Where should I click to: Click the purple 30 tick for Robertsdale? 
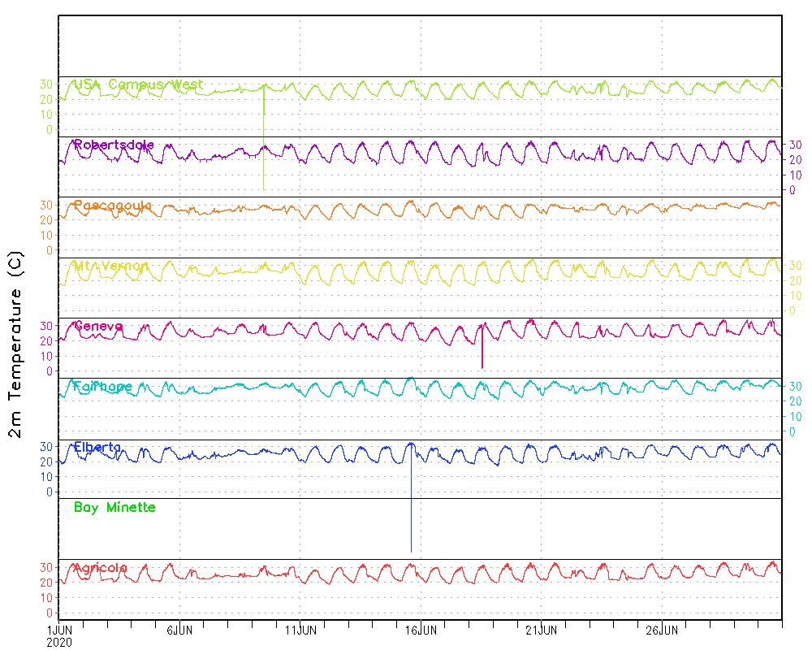pos(795,145)
